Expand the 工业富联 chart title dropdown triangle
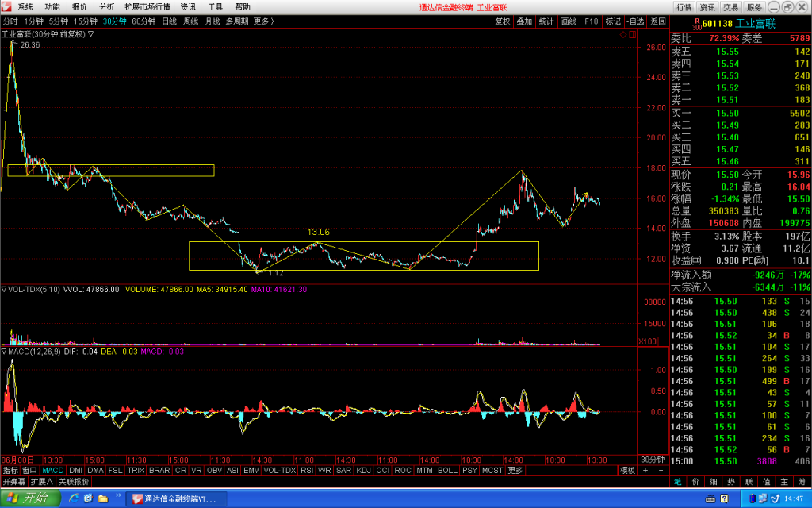Screen dimensions: 812x508 click(90, 34)
